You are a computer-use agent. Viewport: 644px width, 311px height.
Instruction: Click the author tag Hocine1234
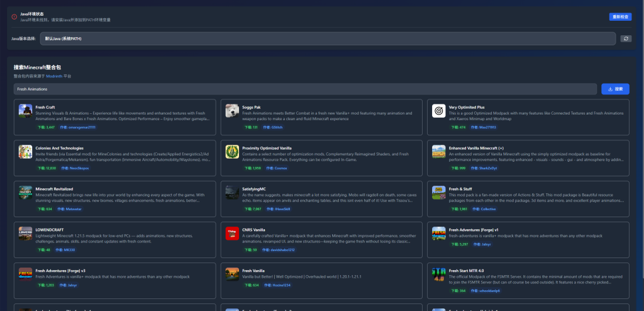(277, 285)
